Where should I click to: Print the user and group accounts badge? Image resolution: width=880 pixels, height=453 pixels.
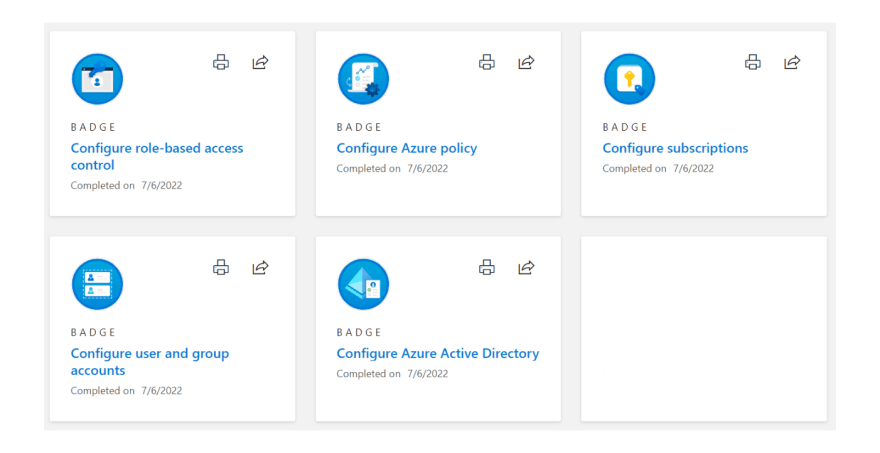pyautogui.click(x=221, y=268)
